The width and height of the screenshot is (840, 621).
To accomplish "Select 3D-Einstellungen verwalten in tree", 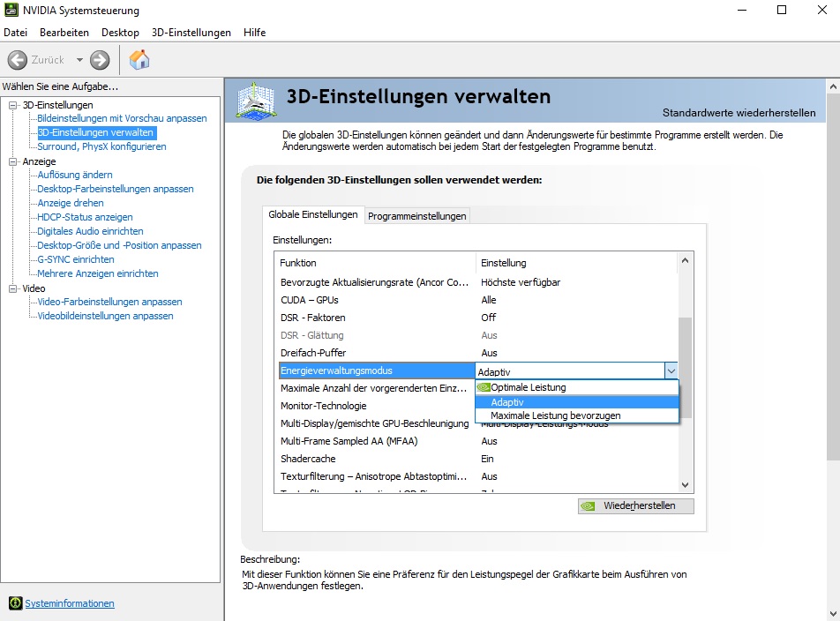I will point(95,132).
